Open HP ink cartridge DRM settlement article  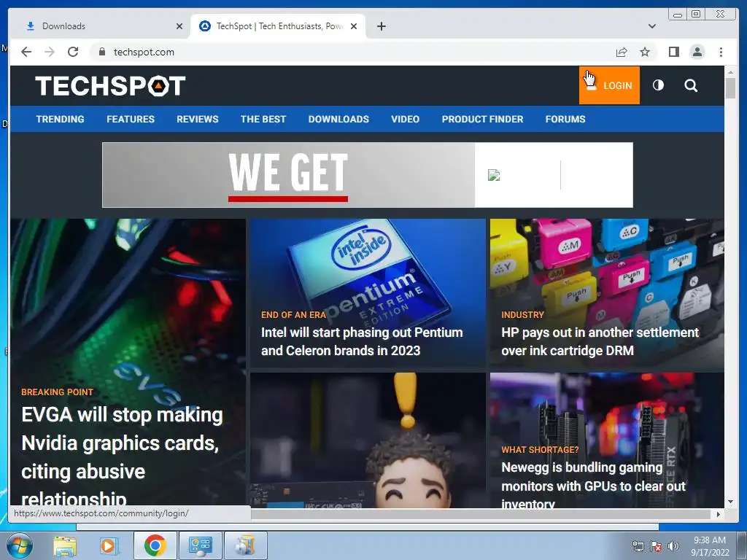[600, 341]
